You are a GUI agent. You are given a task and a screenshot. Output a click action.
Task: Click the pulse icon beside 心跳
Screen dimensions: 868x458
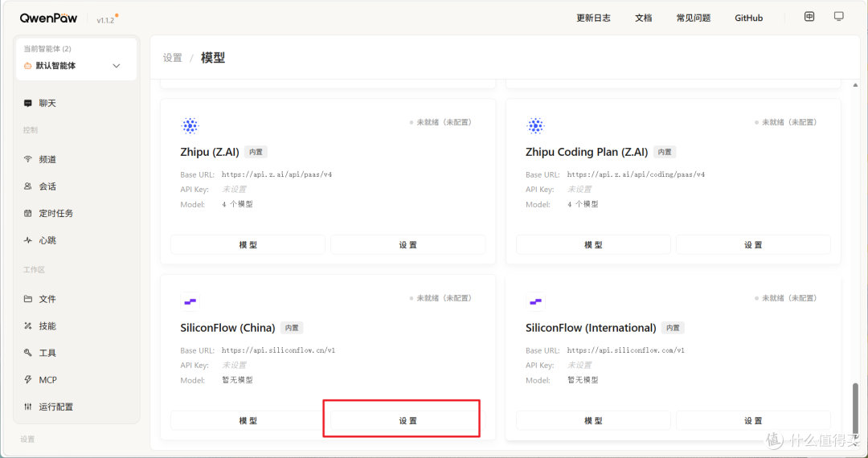27,240
